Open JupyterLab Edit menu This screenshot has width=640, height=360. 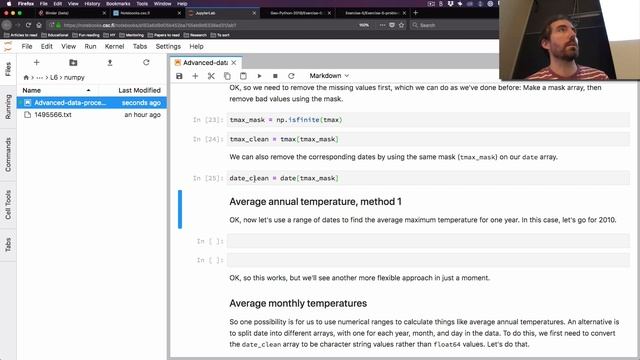pyautogui.click(x=47, y=47)
